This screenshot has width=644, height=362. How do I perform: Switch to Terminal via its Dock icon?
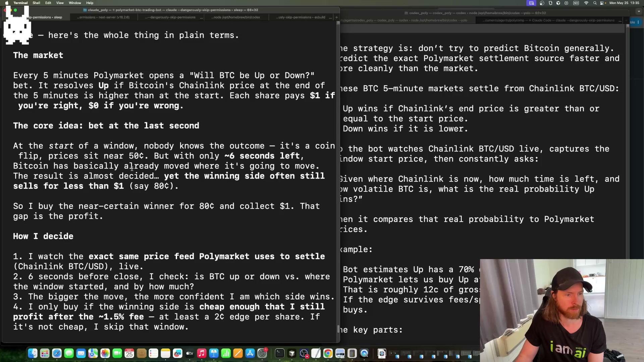coord(279,353)
